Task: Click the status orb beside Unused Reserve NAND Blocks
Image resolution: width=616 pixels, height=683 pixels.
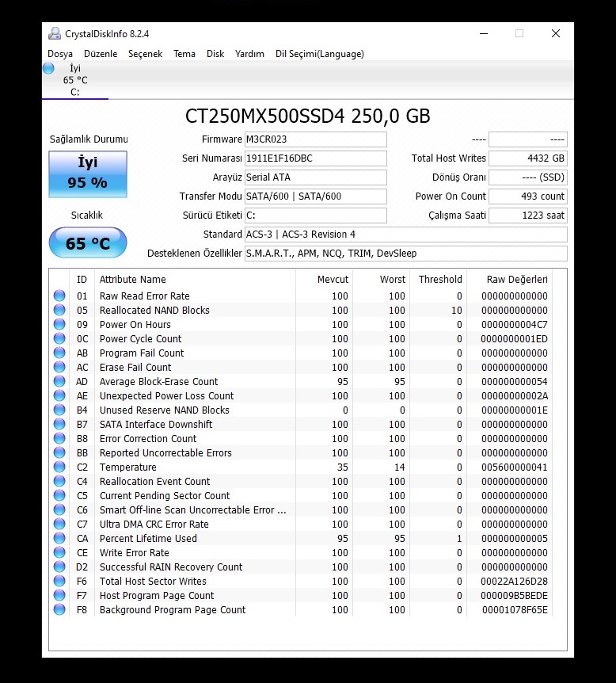Action: point(59,410)
